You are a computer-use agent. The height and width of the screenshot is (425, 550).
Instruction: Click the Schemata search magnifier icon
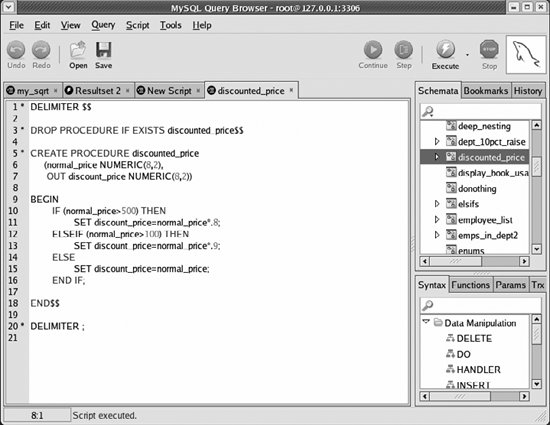[x=428, y=112]
